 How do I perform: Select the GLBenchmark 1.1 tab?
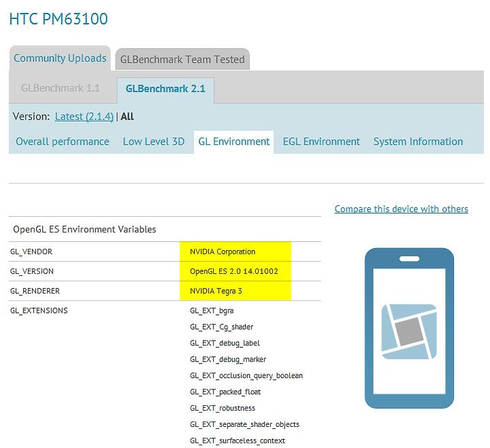tap(61, 88)
